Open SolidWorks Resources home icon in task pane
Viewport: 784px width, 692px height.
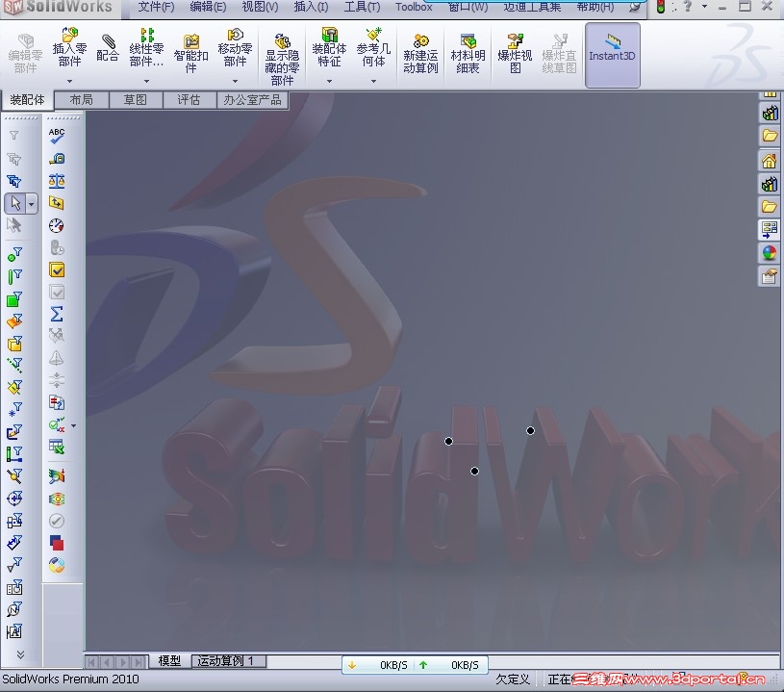[769, 161]
